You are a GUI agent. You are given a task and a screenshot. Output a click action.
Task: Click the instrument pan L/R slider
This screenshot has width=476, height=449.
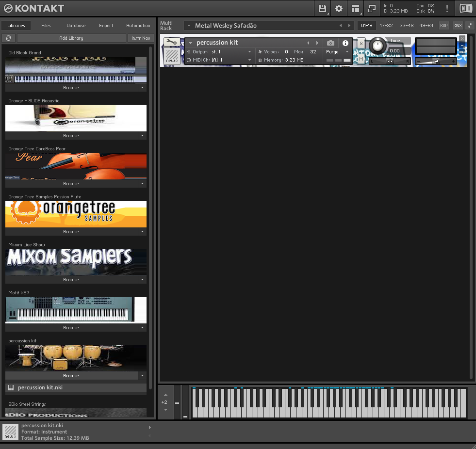point(390,61)
